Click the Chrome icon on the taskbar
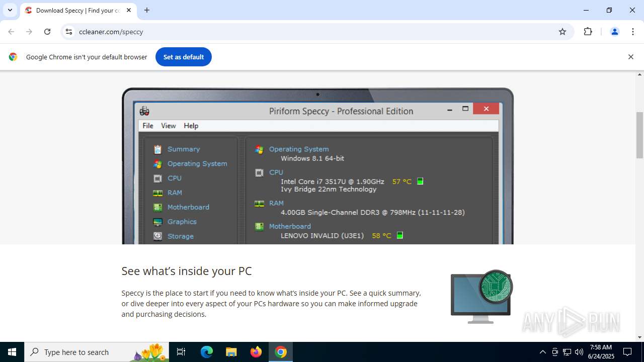Image resolution: width=644 pixels, height=362 pixels. coord(281,352)
